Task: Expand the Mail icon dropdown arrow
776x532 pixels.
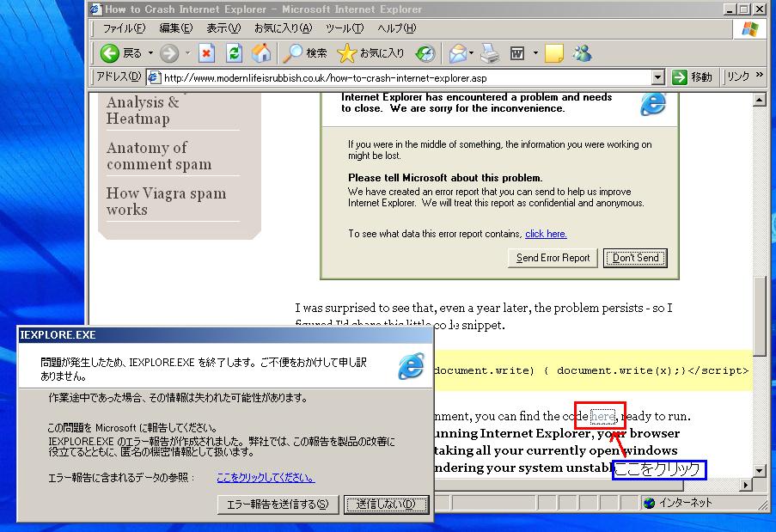Action: click(x=472, y=52)
